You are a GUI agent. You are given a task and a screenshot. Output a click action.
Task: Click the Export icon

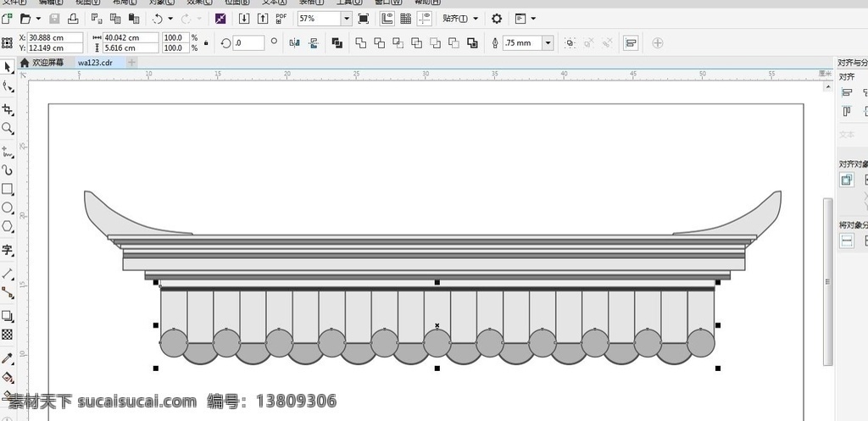pos(263,19)
